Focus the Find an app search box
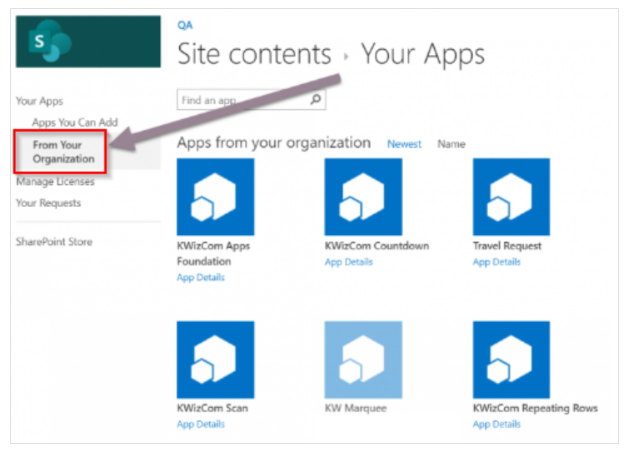The width and height of the screenshot is (625, 452). coord(251,100)
